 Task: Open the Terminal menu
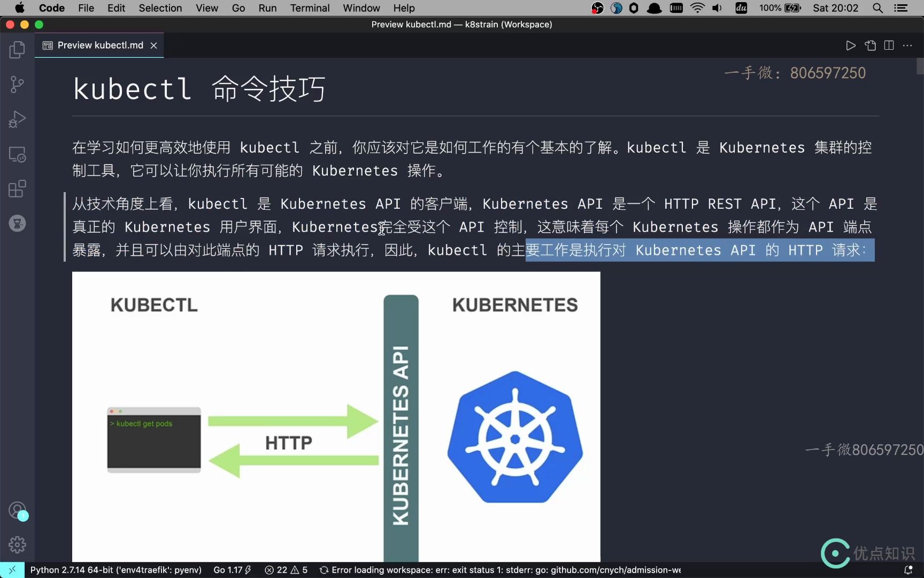coord(310,8)
